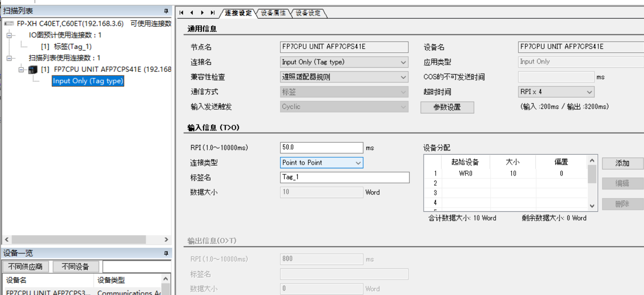The image size is (644, 295).
Task: Click FP7CPU UNIT device icon in tree
Action: [33, 70]
